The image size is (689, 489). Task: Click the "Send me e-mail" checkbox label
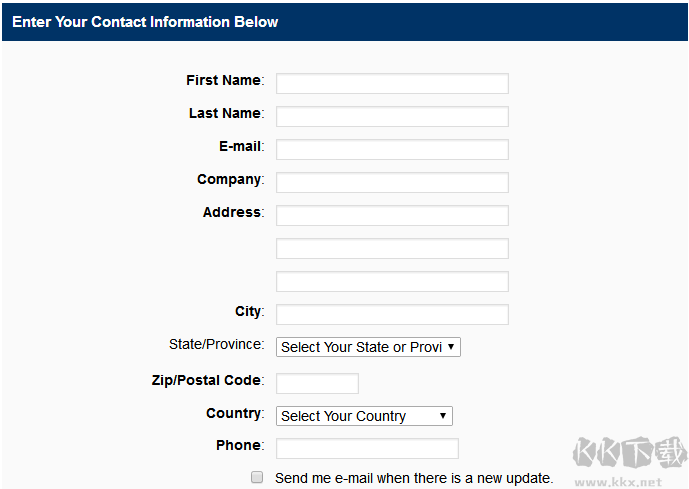coord(413,478)
